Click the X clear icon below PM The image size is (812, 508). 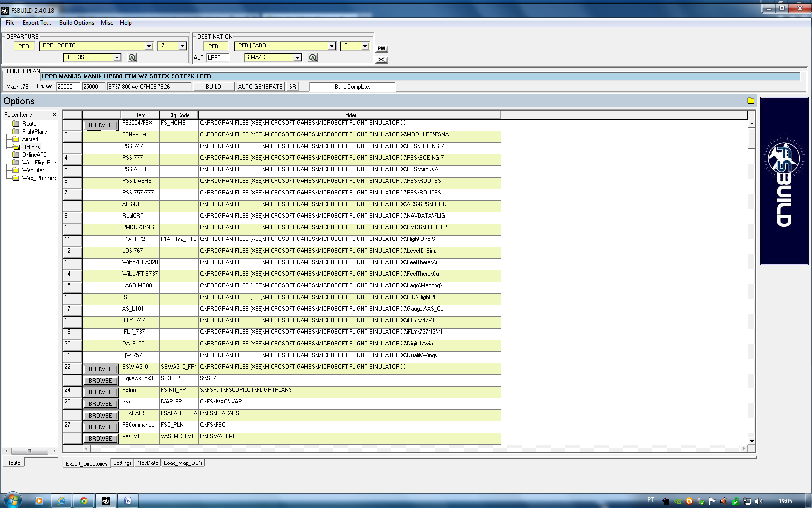(381, 60)
